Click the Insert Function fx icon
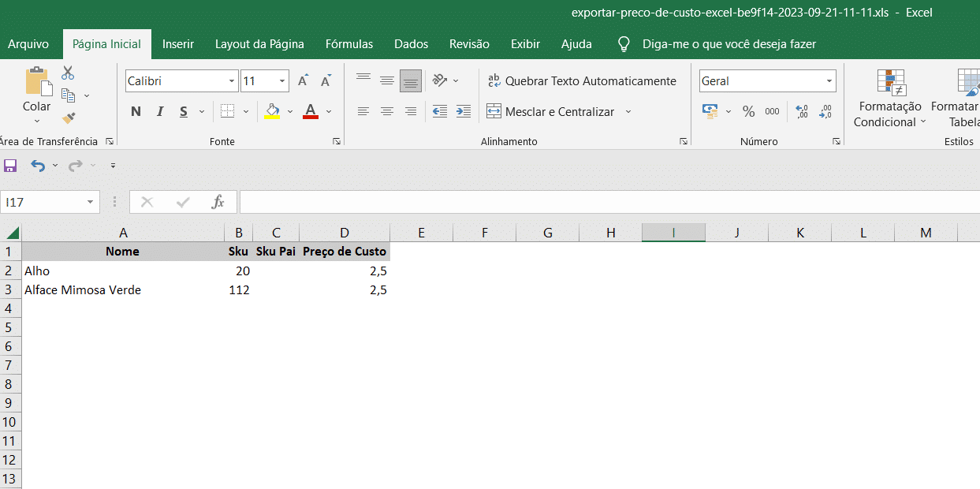 (218, 202)
